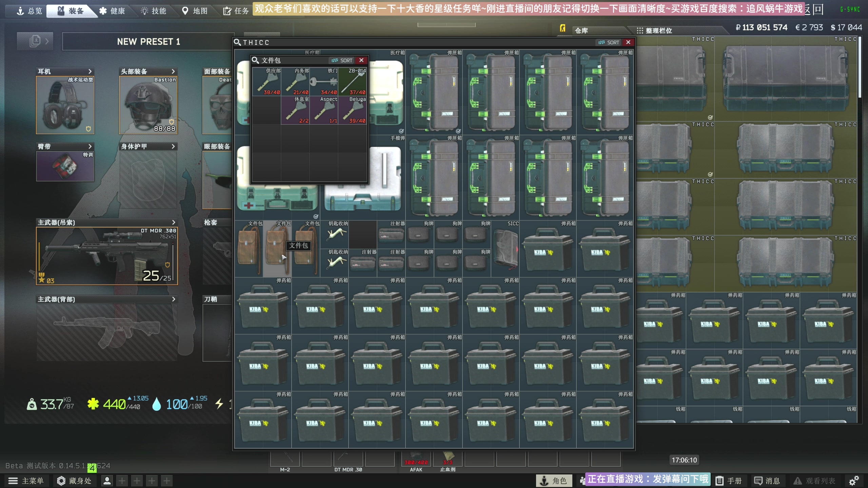Click the stash scrollbar on the right edge

[x=860, y=68]
